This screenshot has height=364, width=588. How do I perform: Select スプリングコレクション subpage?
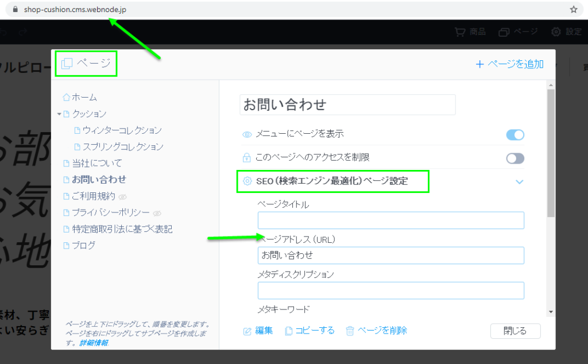(x=123, y=147)
